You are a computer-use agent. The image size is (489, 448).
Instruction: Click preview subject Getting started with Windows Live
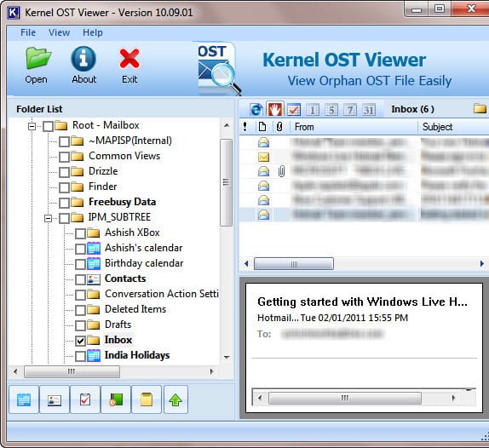(x=363, y=302)
